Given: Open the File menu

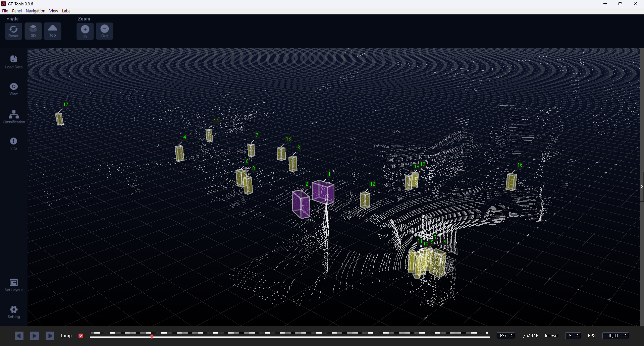Looking at the screenshot, I should [x=5, y=11].
